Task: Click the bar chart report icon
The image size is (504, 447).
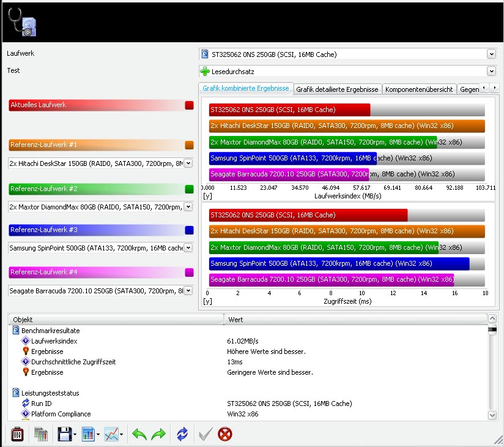Action: coord(88,434)
